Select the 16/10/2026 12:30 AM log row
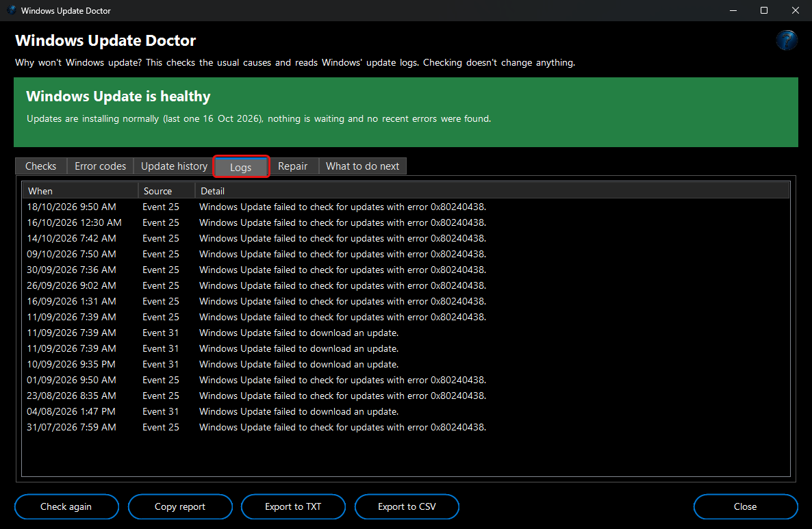 406,222
